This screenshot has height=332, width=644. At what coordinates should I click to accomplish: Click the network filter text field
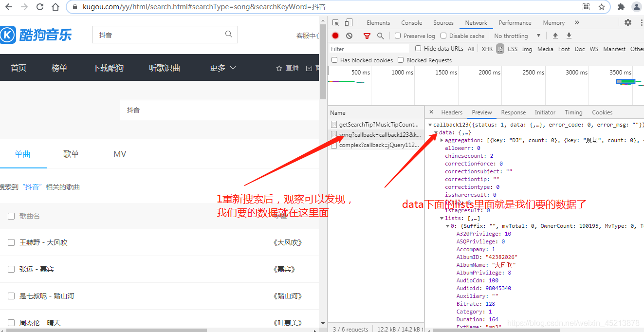(370, 49)
